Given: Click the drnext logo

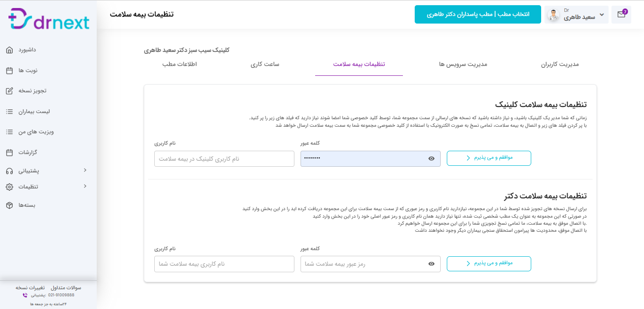Looking at the screenshot, I should click(x=49, y=19).
